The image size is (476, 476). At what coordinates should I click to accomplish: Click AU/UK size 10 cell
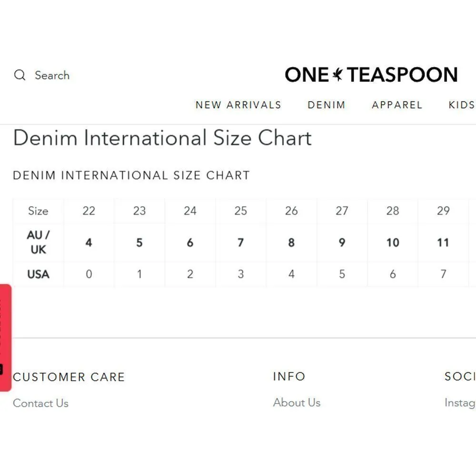pyautogui.click(x=392, y=243)
